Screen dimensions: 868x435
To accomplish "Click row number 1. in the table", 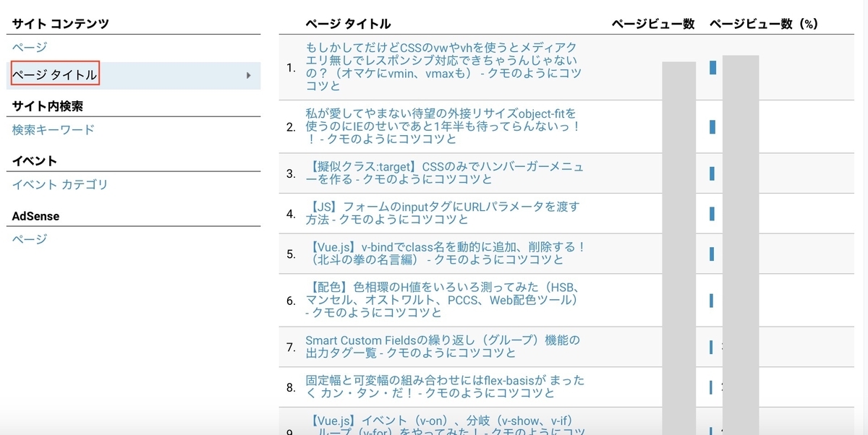I will pyautogui.click(x=292, y=68).
